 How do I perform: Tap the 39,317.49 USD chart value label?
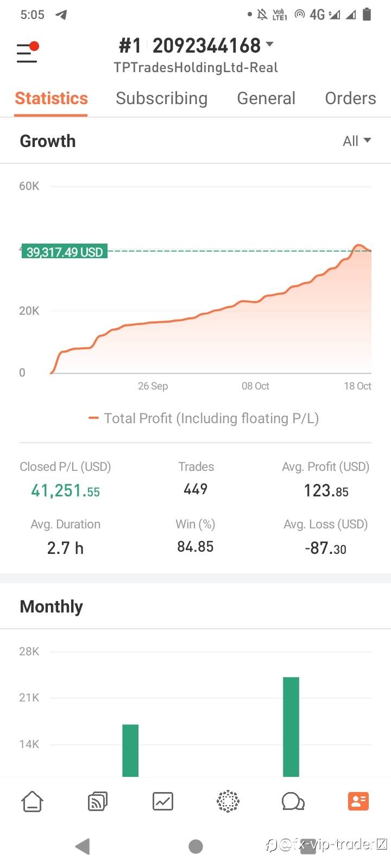(x=65, y=252)
